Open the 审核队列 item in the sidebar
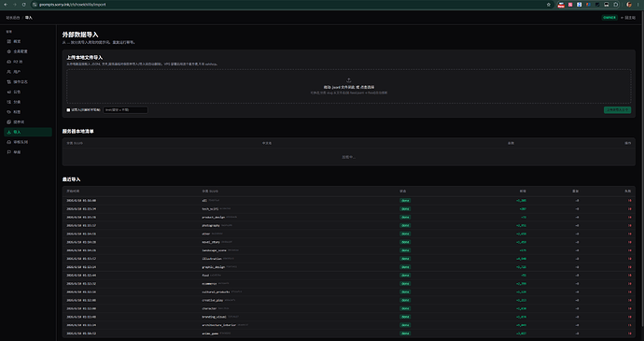The width and height of the screenshot is (644, 341). pos(27,142)
